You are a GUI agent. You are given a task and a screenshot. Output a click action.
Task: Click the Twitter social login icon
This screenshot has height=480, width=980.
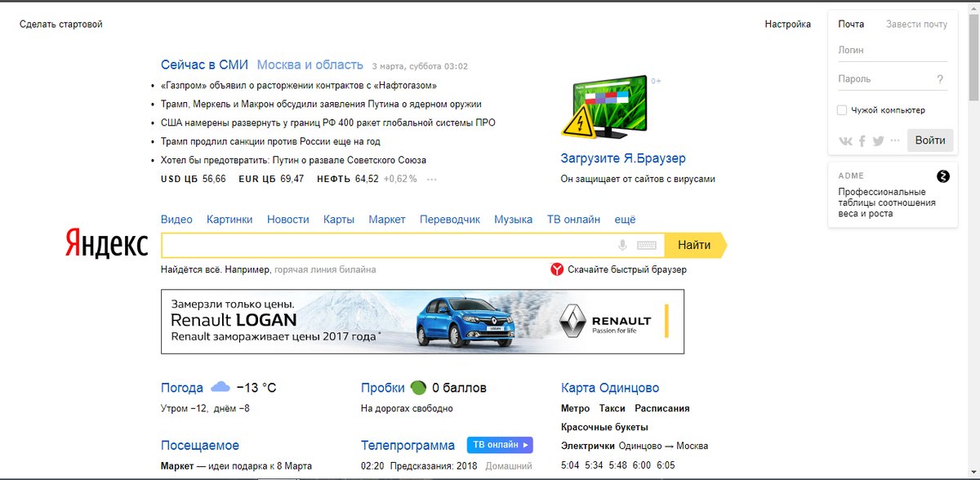[x=878, y=140]
